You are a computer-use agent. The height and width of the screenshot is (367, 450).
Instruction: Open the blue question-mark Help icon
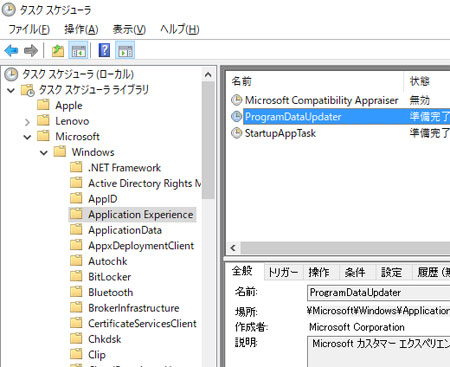tap(104, 50)
